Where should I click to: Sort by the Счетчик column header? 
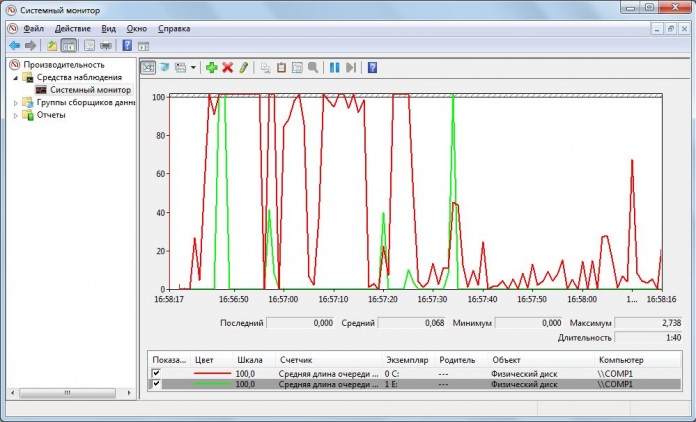[295, 359]
